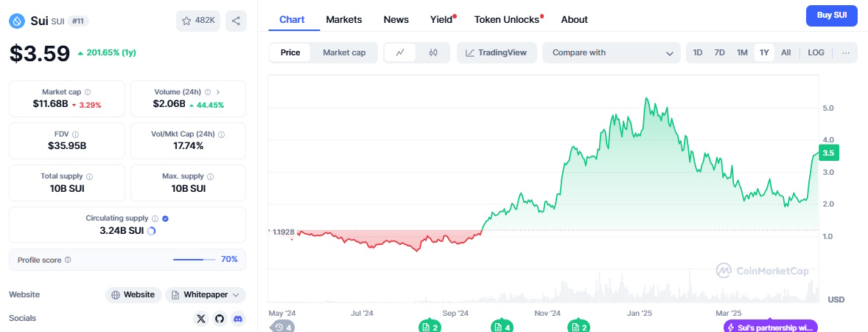Click the Market cap info icon
This screenshot has height=332, width=868.
[88, 92]
